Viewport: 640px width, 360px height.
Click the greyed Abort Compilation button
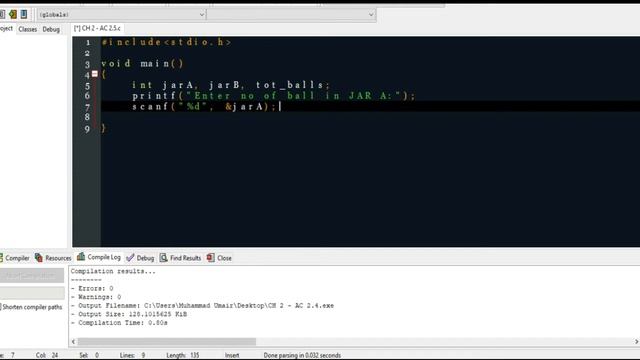(32, 276)
